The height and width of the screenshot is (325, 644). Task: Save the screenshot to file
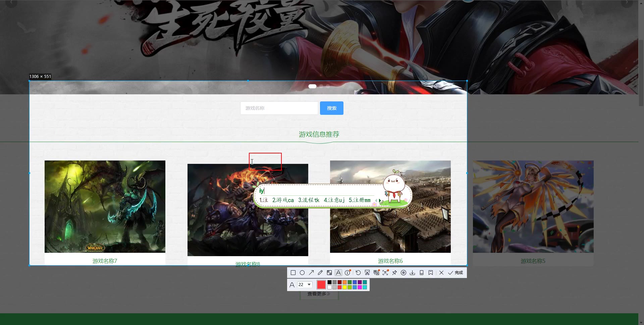(x=413, y=273)
